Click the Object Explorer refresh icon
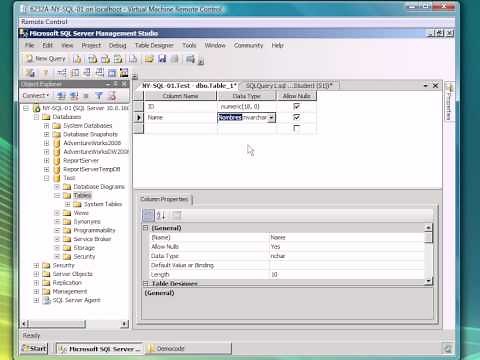 (112, 96)
